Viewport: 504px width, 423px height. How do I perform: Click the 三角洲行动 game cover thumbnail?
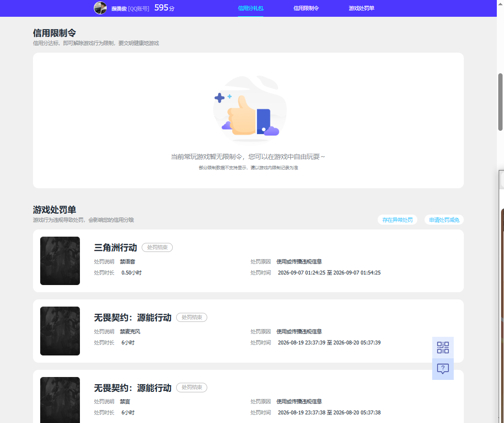[60, 261]
